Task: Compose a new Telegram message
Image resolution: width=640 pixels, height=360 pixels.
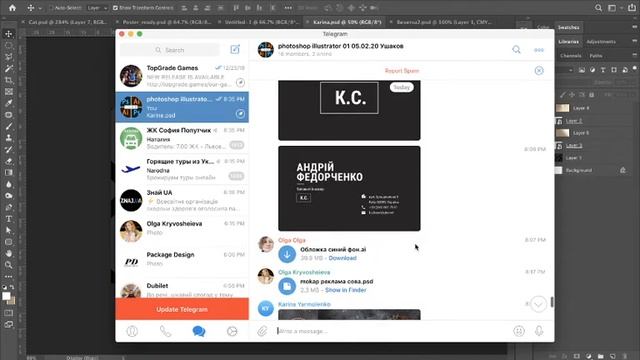Action: [x=235, y=49]
